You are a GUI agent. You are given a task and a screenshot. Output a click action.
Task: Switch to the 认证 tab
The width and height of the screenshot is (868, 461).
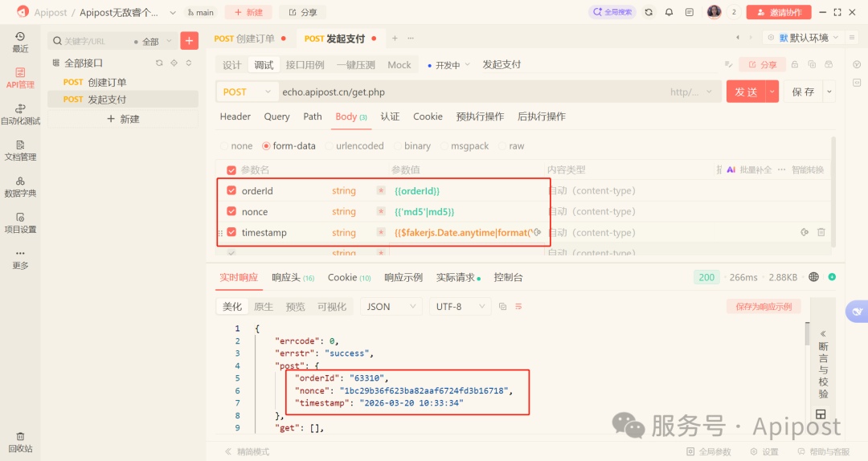coord(390,116)
